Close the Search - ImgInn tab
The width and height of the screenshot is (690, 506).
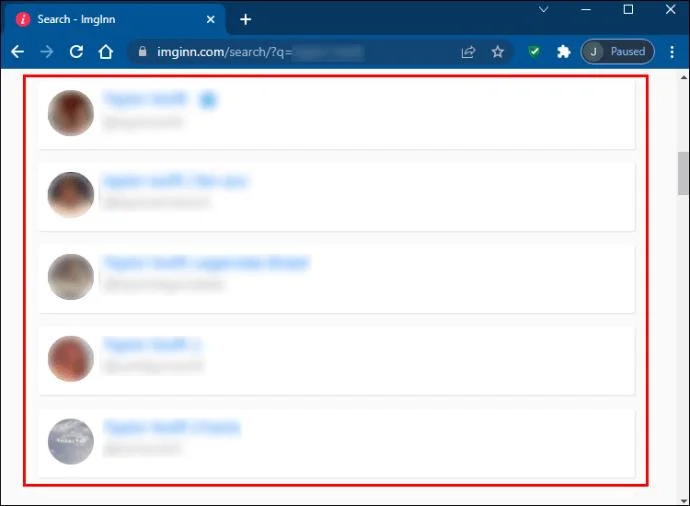click(x=211, y=19)
